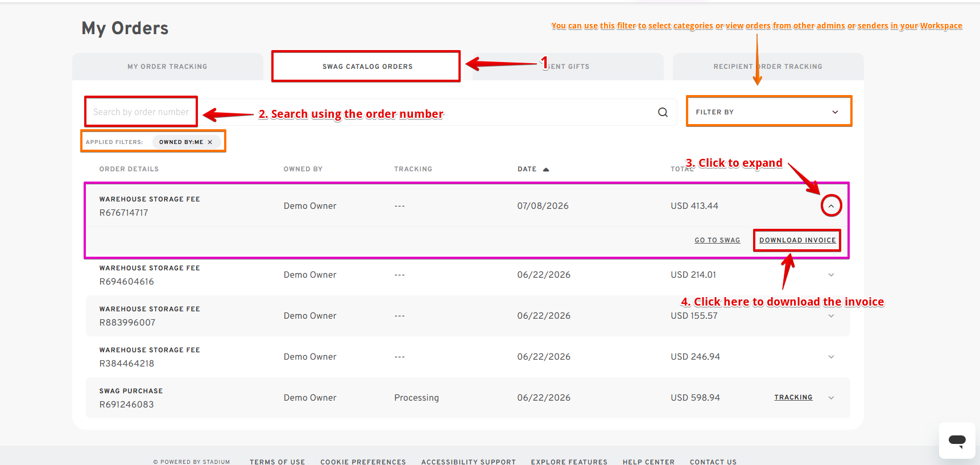
Task: Select order number R694604616
Action: point(126,282)
